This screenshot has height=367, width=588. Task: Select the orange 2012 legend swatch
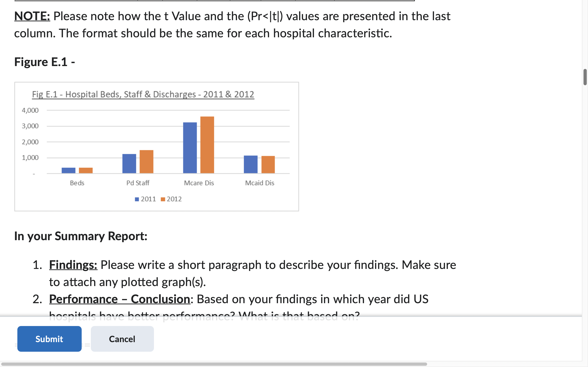coord(163,199)
